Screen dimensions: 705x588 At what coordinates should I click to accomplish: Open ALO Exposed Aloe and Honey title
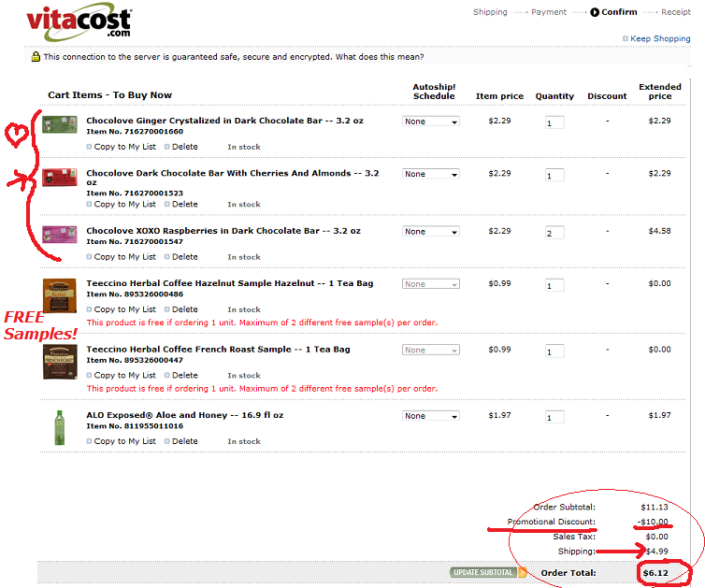(185, 415)
